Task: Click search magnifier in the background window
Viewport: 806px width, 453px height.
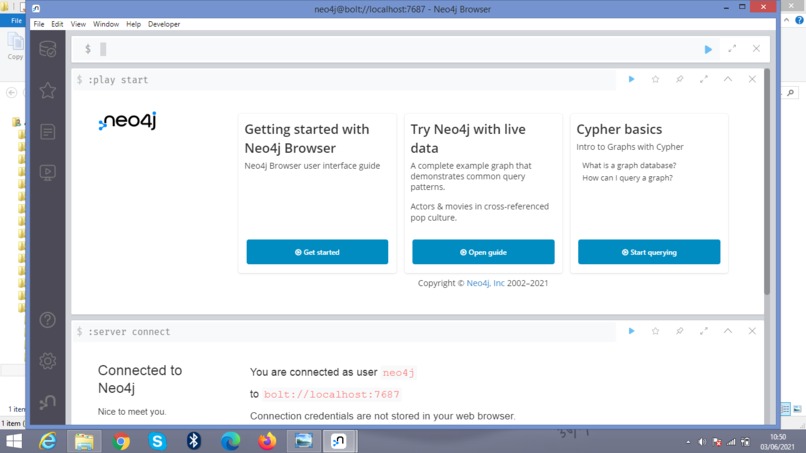Action: 790,93
